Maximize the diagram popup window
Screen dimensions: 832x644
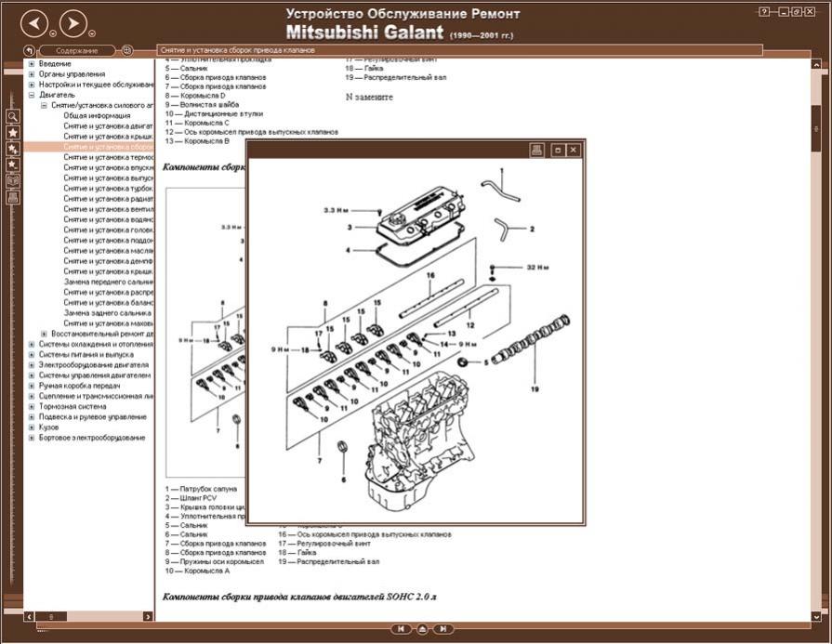[x=558, y=151]
